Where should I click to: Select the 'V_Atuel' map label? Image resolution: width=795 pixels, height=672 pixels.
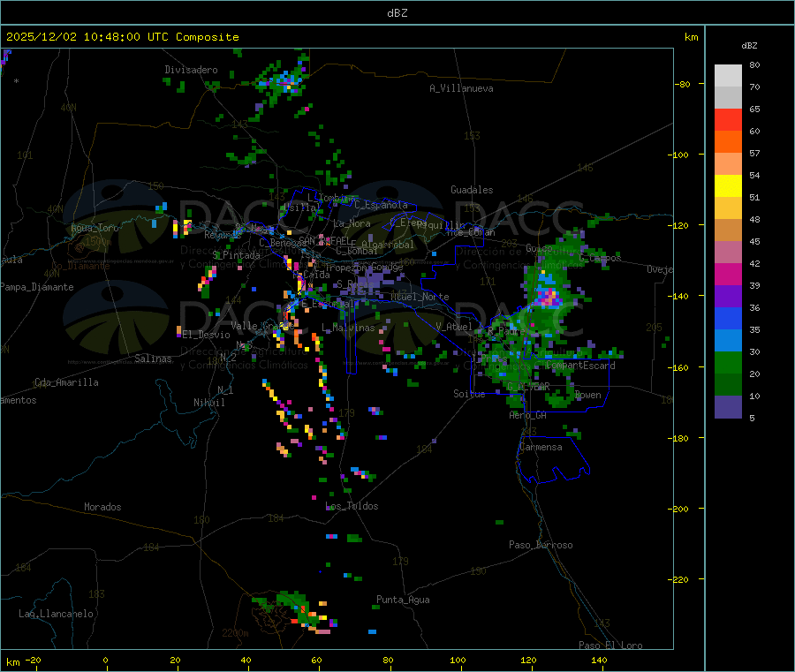(454, 328)
